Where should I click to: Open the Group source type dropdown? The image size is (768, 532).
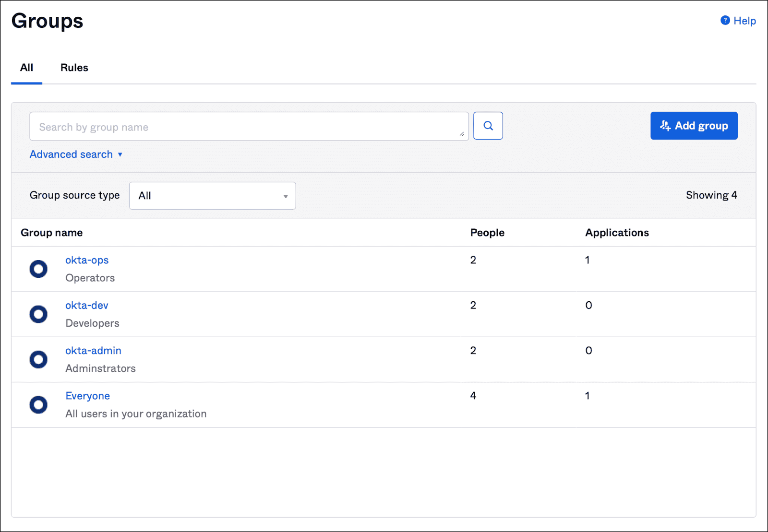[x=212, y=196]
